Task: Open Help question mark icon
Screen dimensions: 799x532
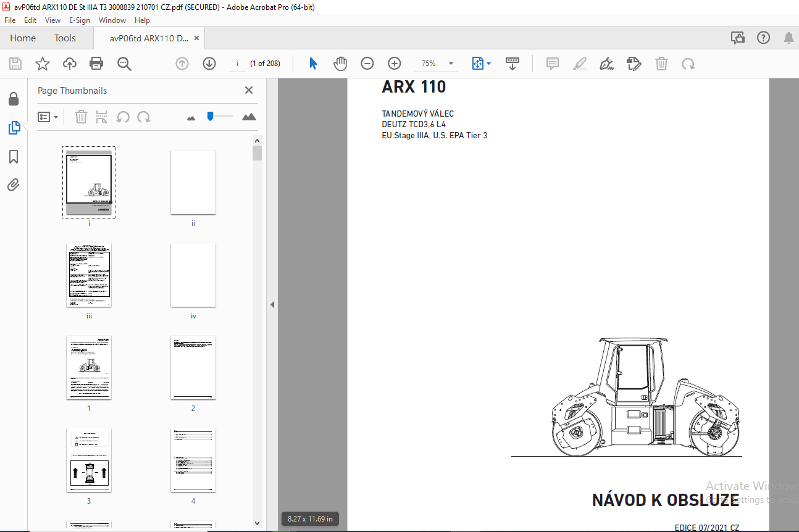Action: pos(763,38)
